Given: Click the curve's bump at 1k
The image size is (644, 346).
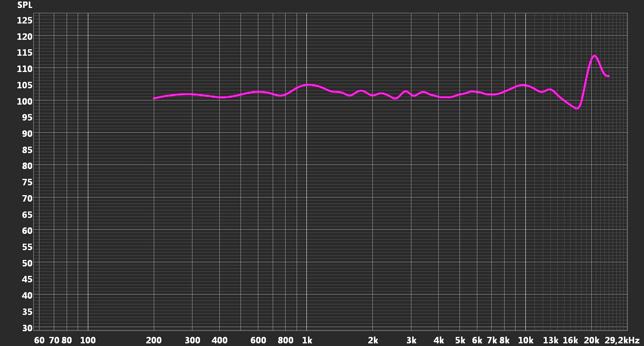Looking at the screenshot, I should click(309, 85).
